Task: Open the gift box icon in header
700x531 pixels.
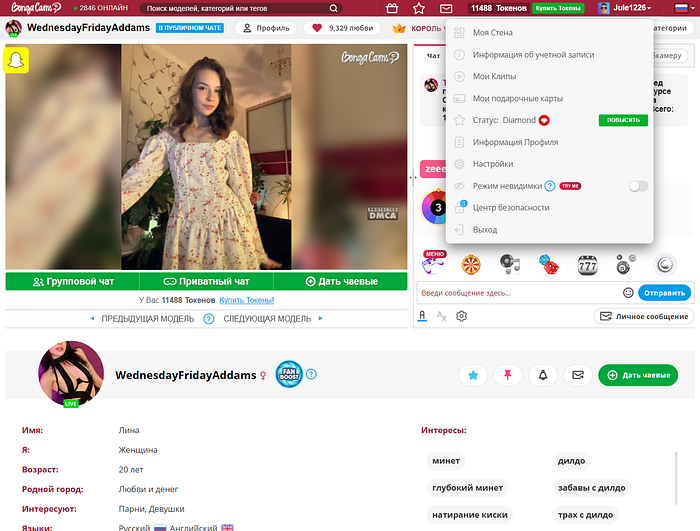Action: (x=392, y=8)
